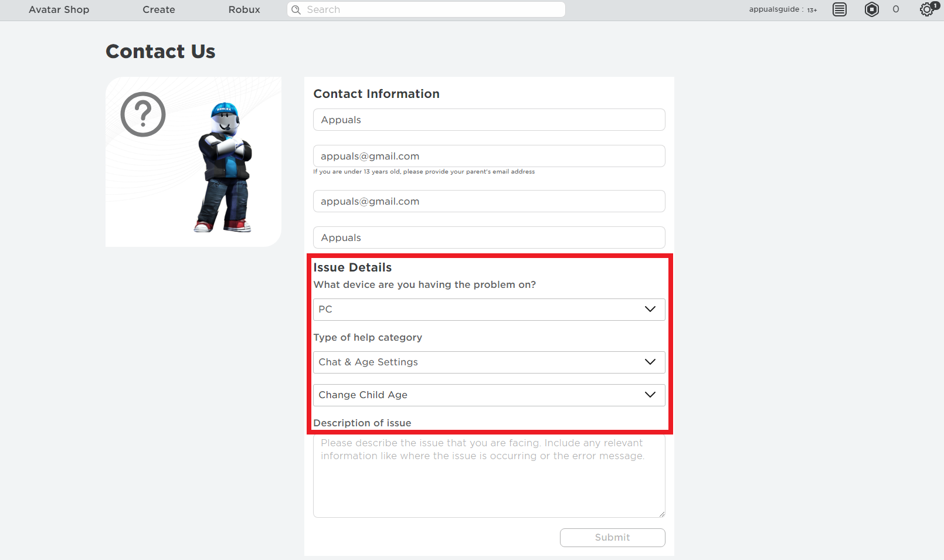Image resolution: width=944 pixels, height=560 pixels.
Task: Expand the Chat & Age Settings dropdown
Action: pos(489,362)
